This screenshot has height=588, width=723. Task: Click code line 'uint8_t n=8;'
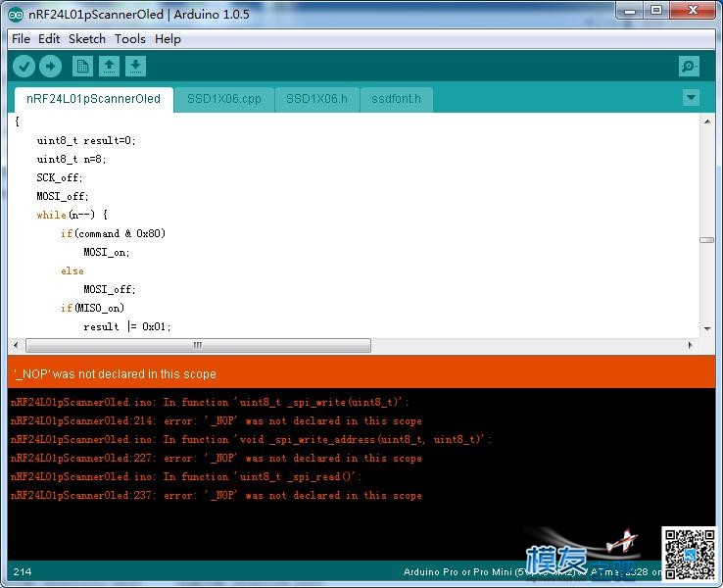pyautogui.click(x=72, y=159)
